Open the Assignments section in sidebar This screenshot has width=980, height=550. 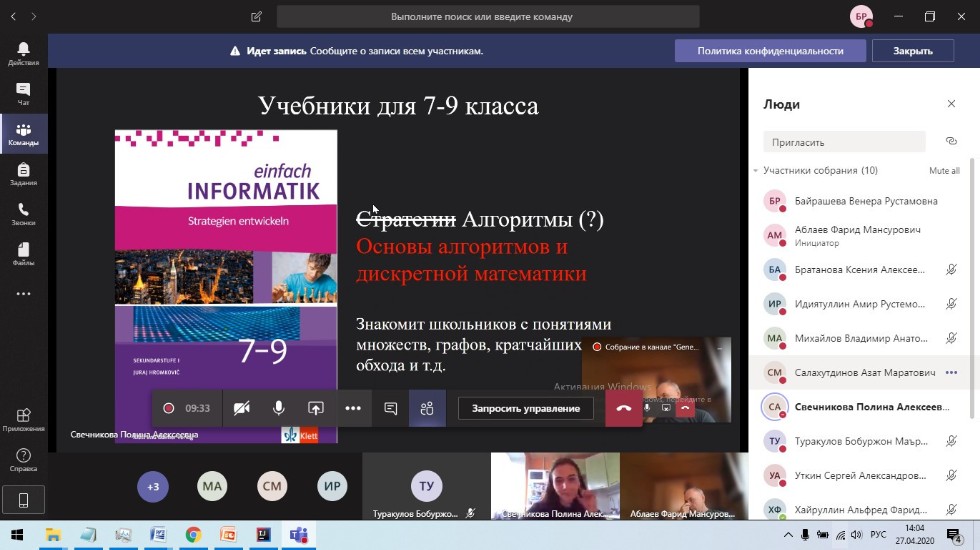[x=23, y=174]
